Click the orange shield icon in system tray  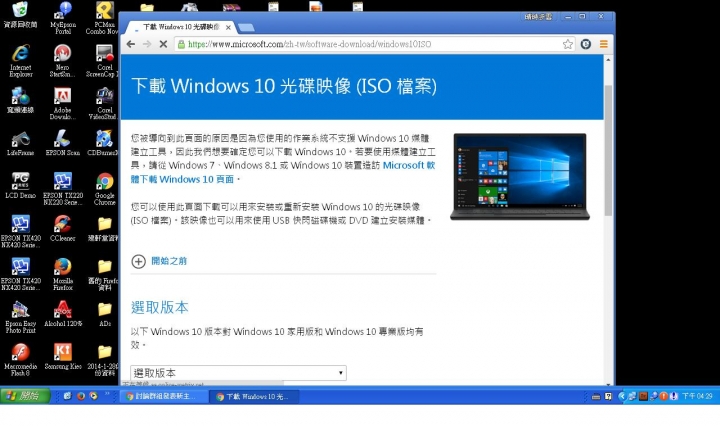point(664,396)
